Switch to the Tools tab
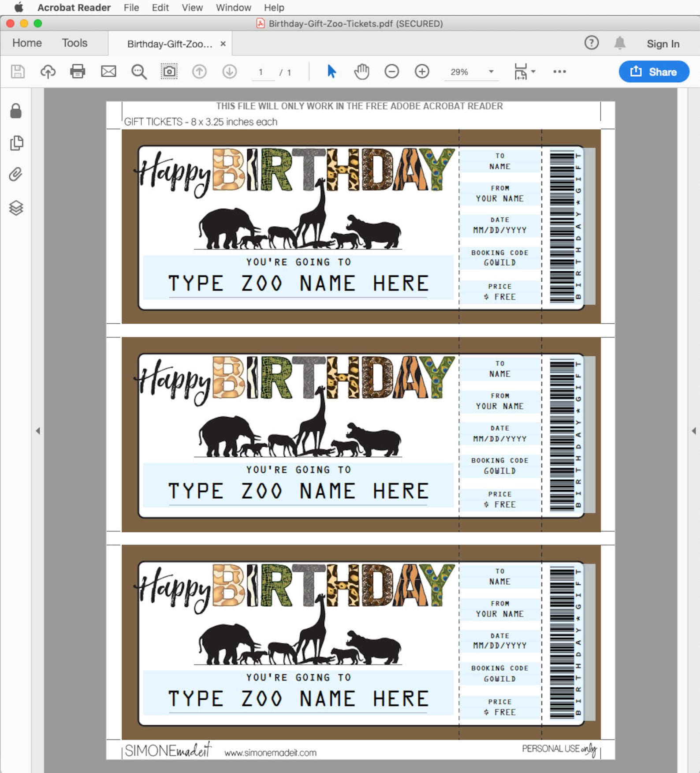Viewport: 700px width, 773px height. 74,43
